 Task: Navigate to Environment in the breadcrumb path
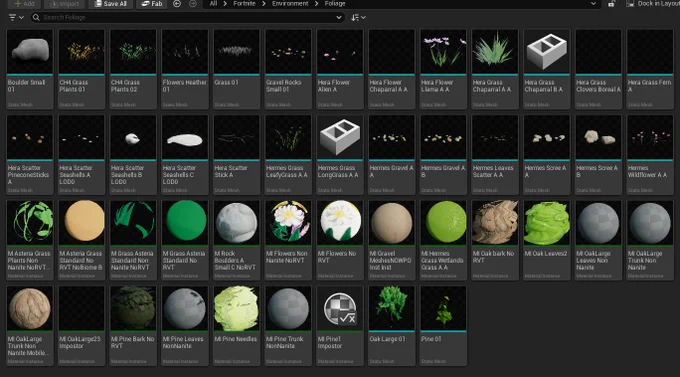click(x=290, y=3)
